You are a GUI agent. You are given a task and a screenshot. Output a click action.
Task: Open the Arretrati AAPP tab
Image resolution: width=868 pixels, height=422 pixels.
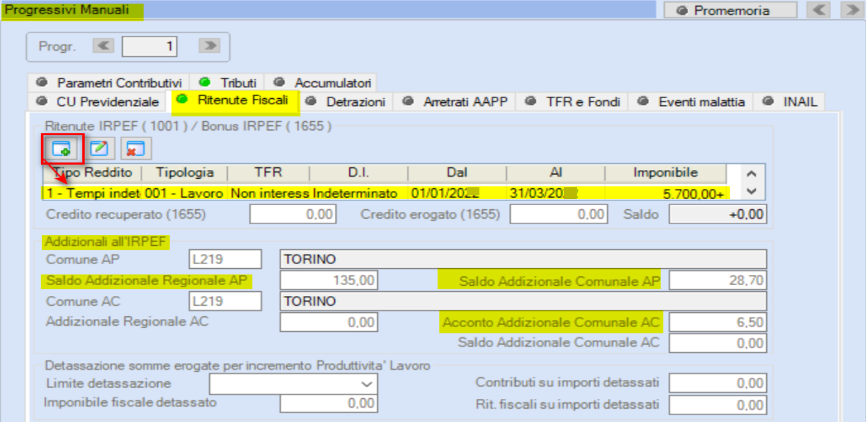455,102
